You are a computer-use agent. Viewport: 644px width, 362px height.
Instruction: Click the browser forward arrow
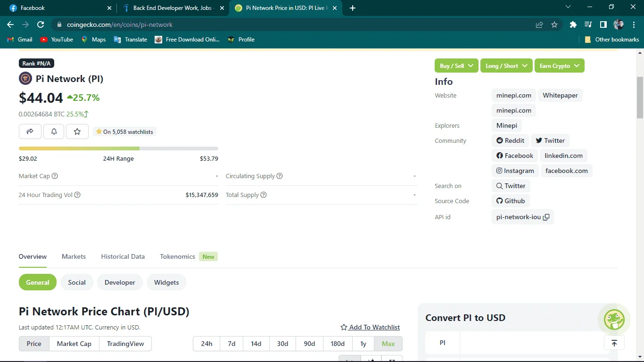pos(25,25)
